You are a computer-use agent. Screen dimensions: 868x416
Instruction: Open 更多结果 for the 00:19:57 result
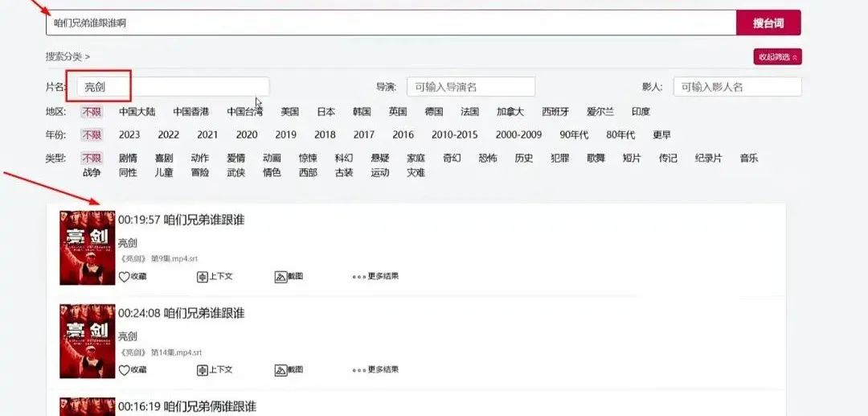pyautogui.click(x=375, y=276)
